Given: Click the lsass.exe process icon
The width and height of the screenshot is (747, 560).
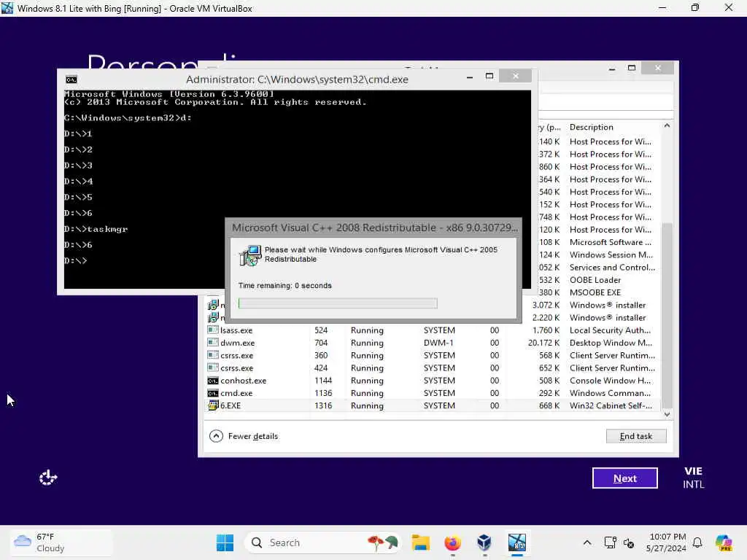Looking at the screenshot, I should tap(213, 330).
